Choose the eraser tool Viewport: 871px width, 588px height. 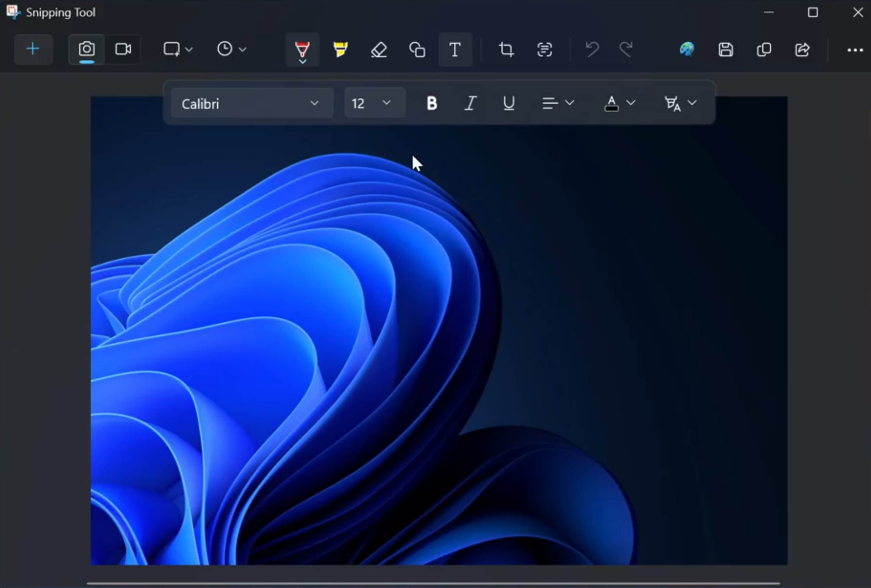379,49
